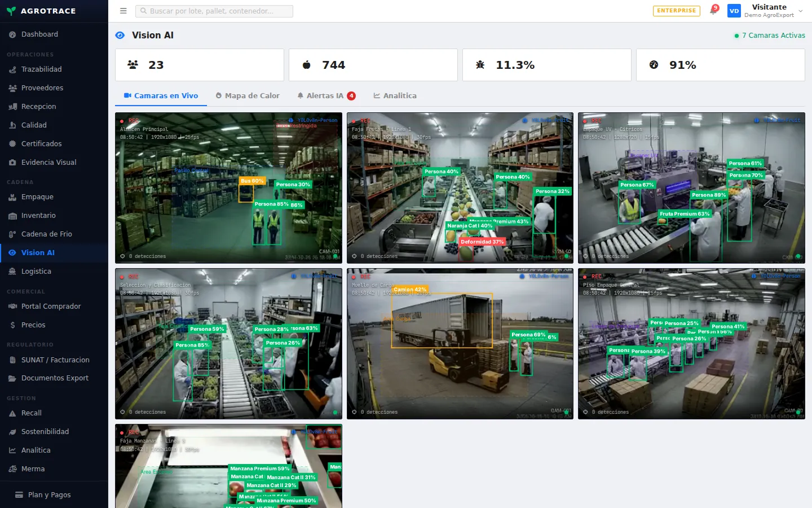Click the Fruta Premium 63% detection label

pyautogui.click(x=685, y=214)
